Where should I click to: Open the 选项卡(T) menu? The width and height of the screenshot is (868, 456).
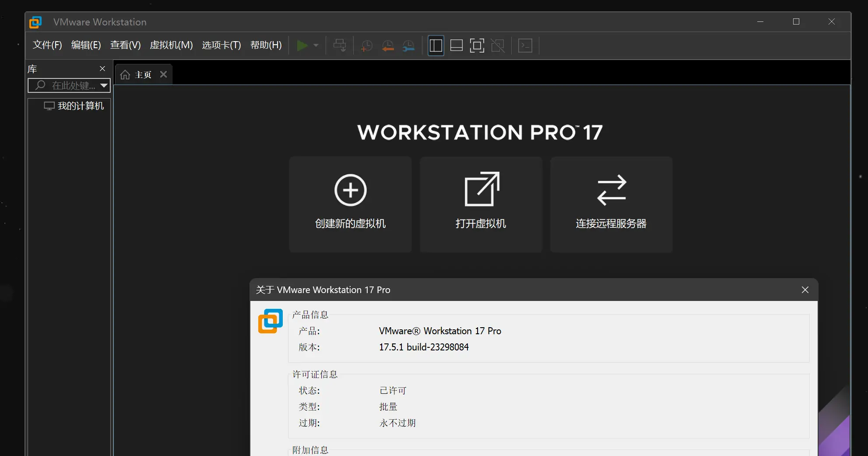point(221,45)
